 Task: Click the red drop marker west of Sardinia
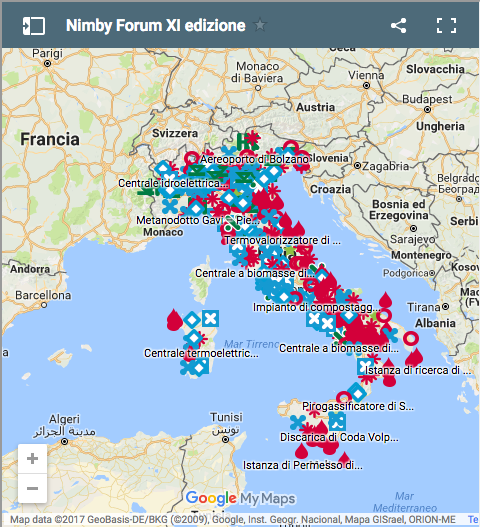174,320
